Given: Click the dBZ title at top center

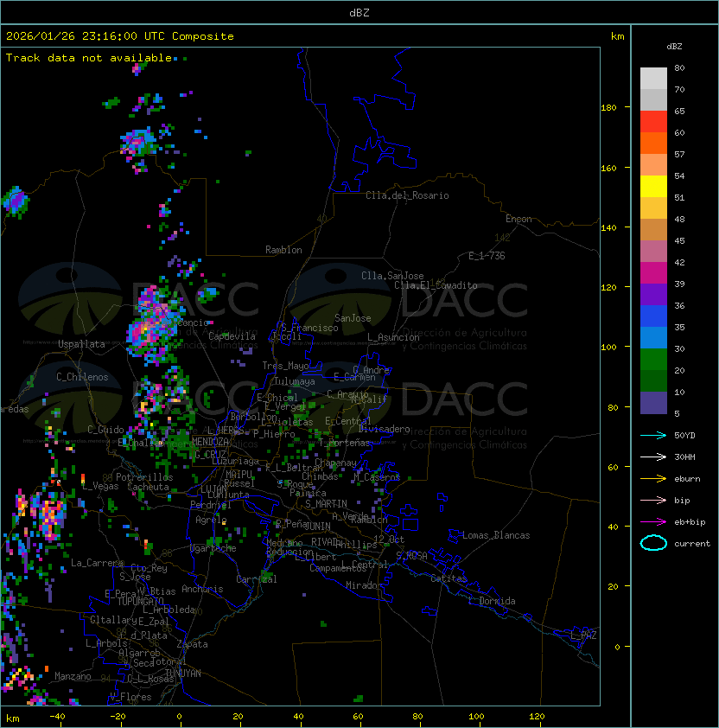Looking at the screenshot, I should click(x=359, y=12).
